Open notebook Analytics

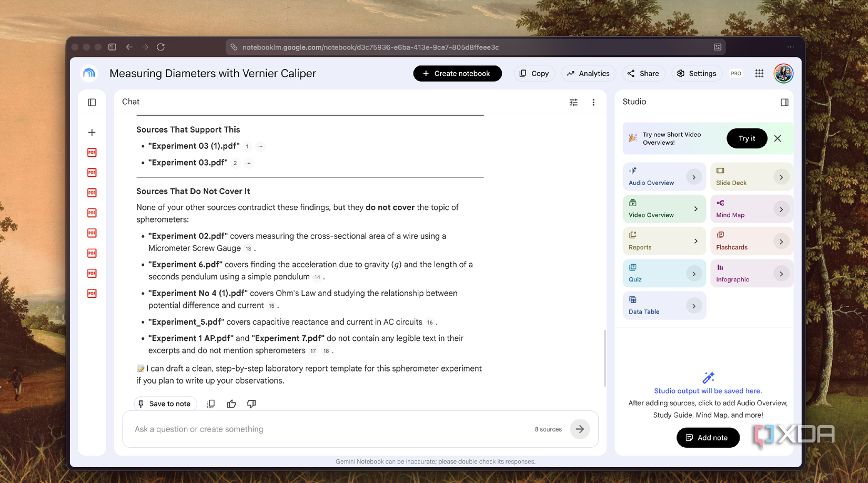click(588, 74)
